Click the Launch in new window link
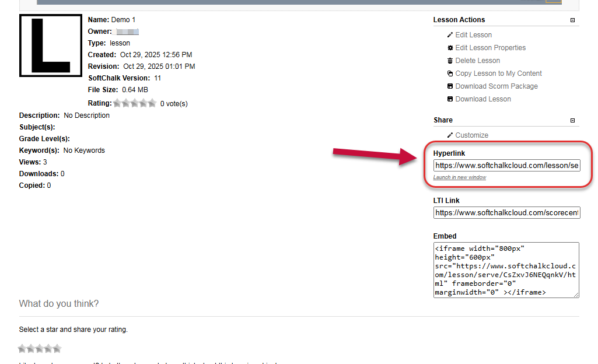Image resolution: width=598 pixels, height=364 pixels. tap(459, 177)
